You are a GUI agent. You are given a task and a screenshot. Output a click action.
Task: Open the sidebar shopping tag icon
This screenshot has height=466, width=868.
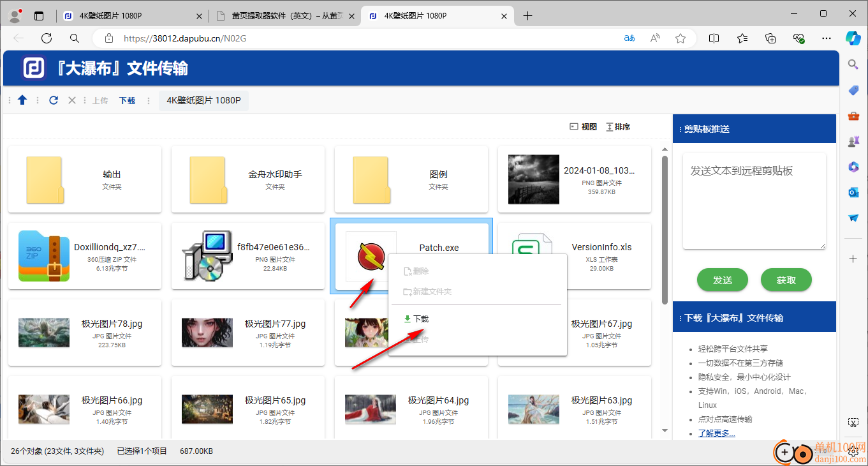[853, 90]
